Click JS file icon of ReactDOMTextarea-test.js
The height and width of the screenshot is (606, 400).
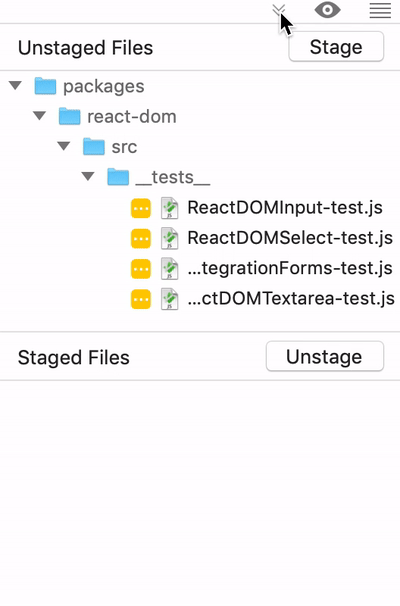click(x=170, y=299)
